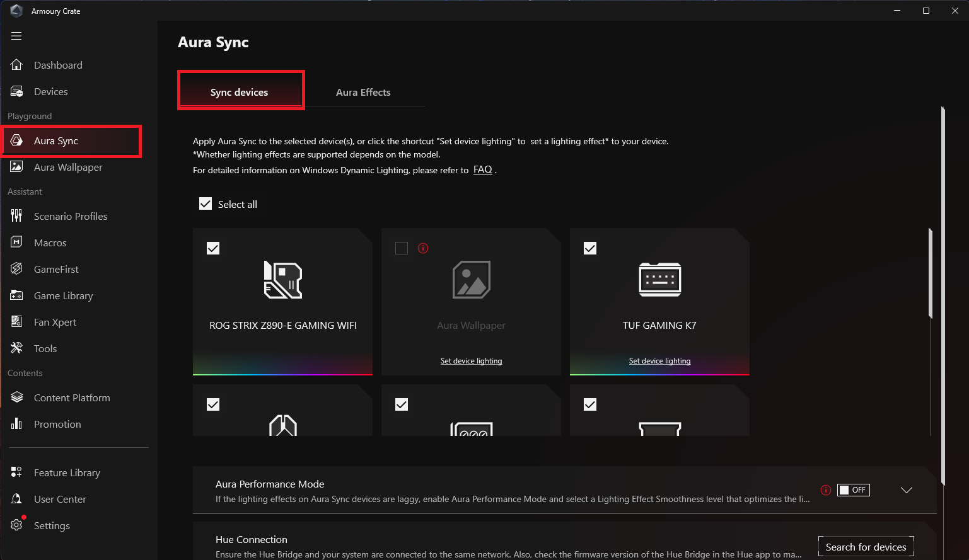Click Set device lighting under Aura Wallpaper
The image size is (969, 560).
tap(472, 361)
